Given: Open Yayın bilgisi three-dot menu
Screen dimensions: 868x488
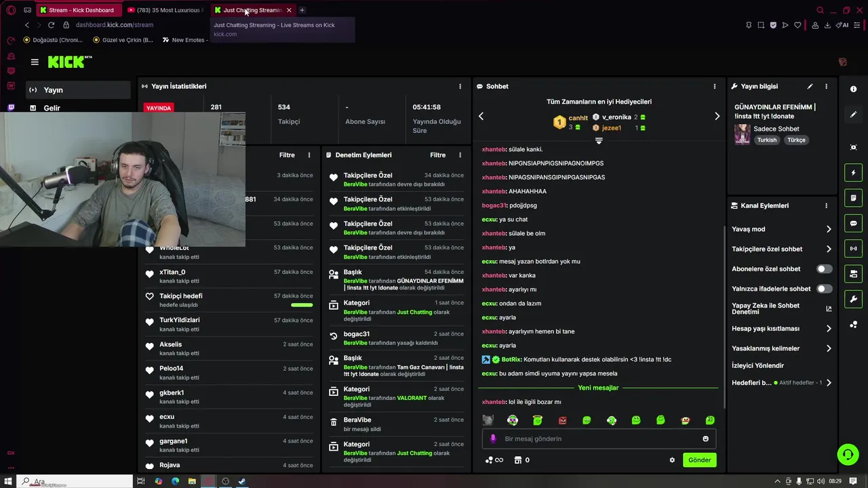Looking at the screenshot, I should pyautogui.click(x=826, y=87).
